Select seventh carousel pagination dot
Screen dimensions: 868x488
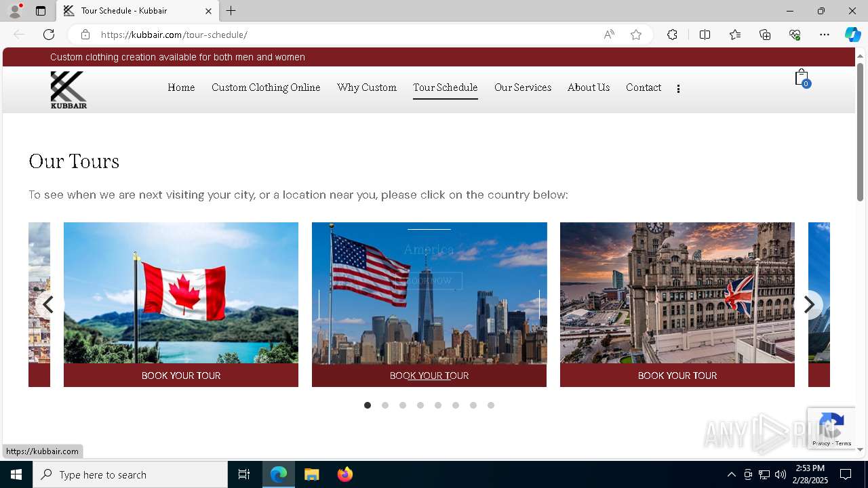click(473, 405)
